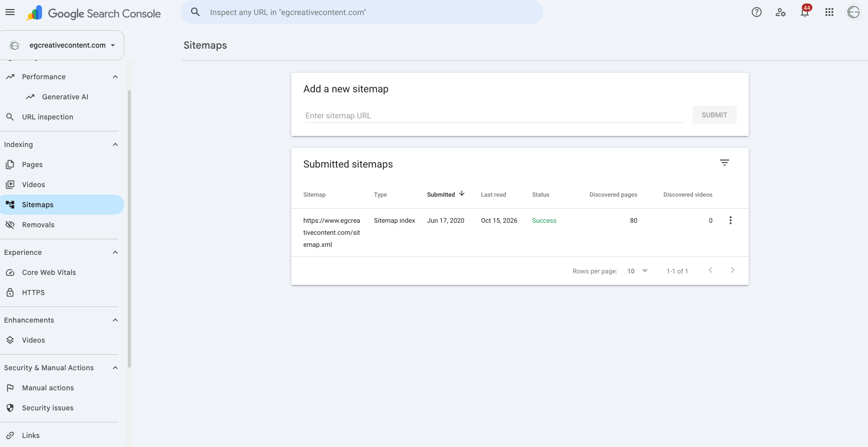
Task: Click the URL inspection magnifier icon
Action: (x=10, y=117)
